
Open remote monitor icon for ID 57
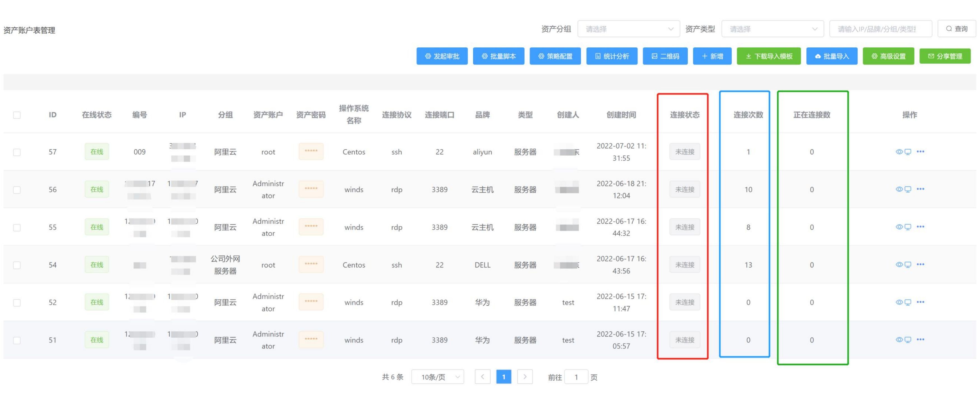click(908, 152)
